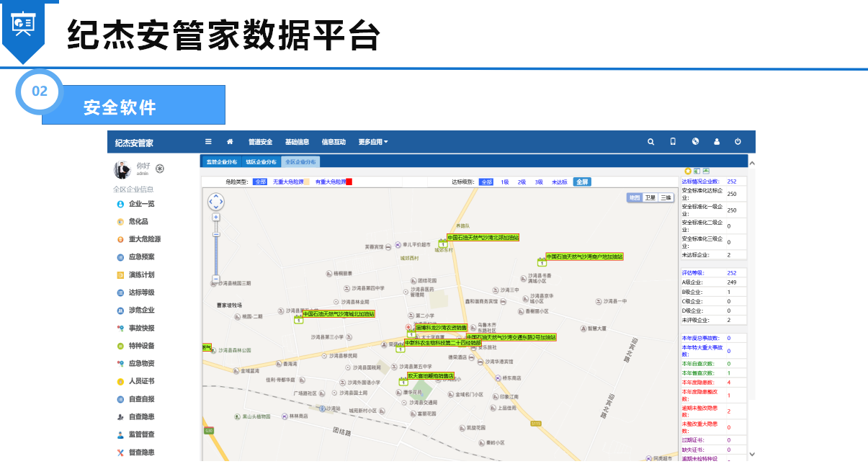Open 自查自报 in the sidebar
This screenshot has width=868, height=464.
(141, 399)
